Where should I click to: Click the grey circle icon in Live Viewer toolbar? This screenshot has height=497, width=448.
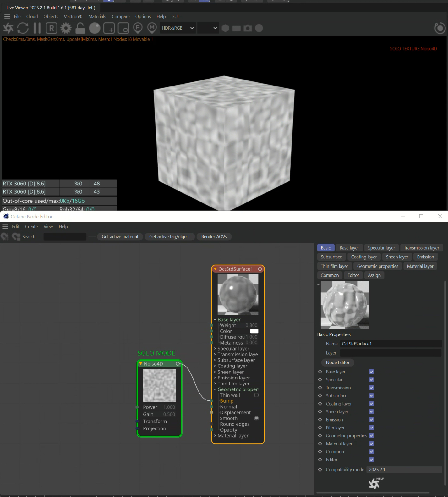click(x=259, y=28)
